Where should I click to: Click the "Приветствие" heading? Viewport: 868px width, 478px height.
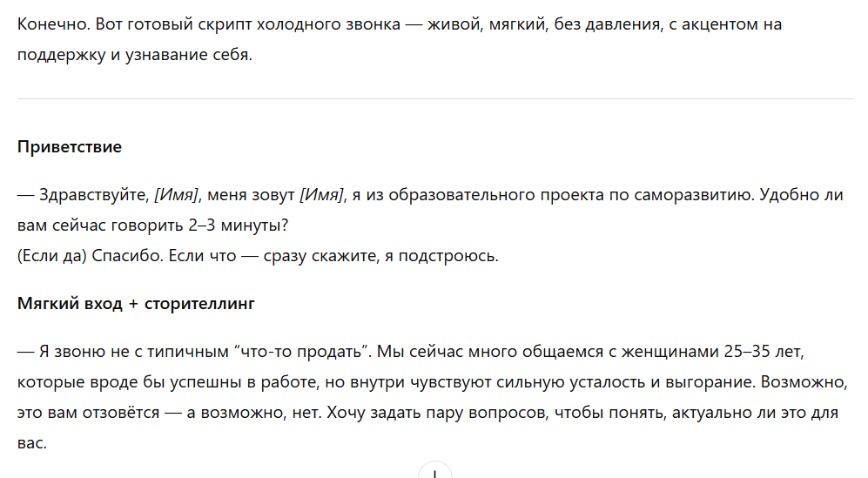[x=70, y=147]
